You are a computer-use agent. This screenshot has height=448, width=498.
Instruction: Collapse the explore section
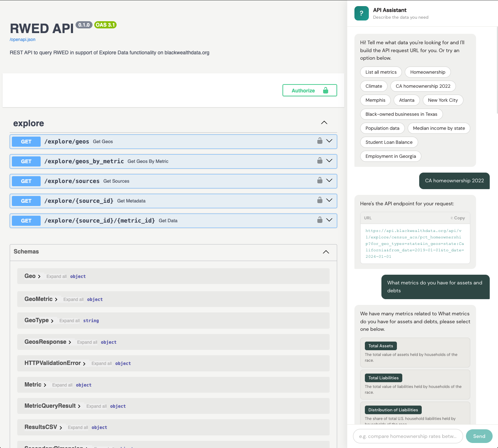point(324,123)
